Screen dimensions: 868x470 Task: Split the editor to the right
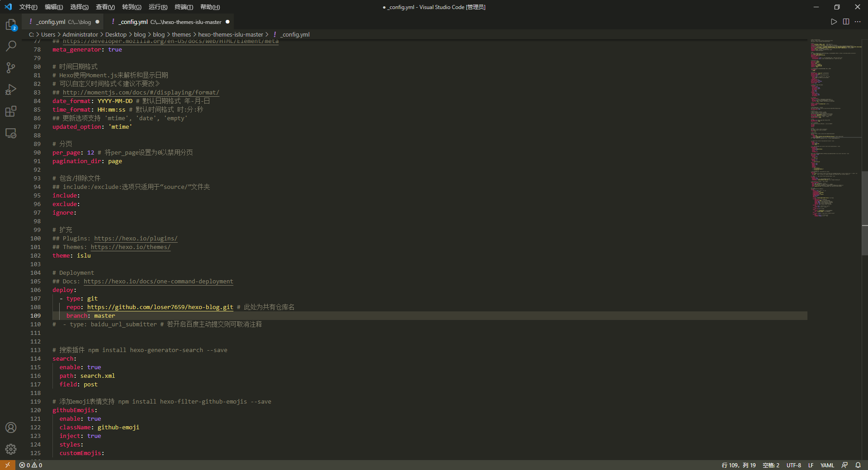click(846, 22)
